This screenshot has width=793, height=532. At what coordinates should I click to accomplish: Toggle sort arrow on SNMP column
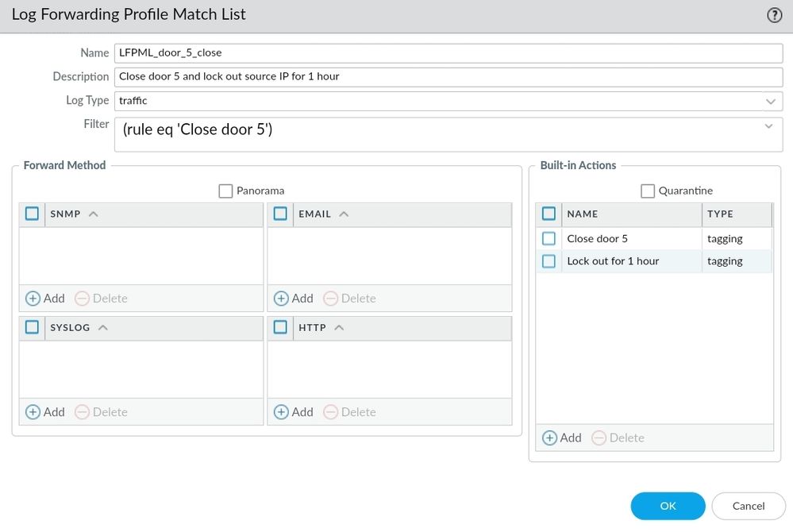click(94, 214)
